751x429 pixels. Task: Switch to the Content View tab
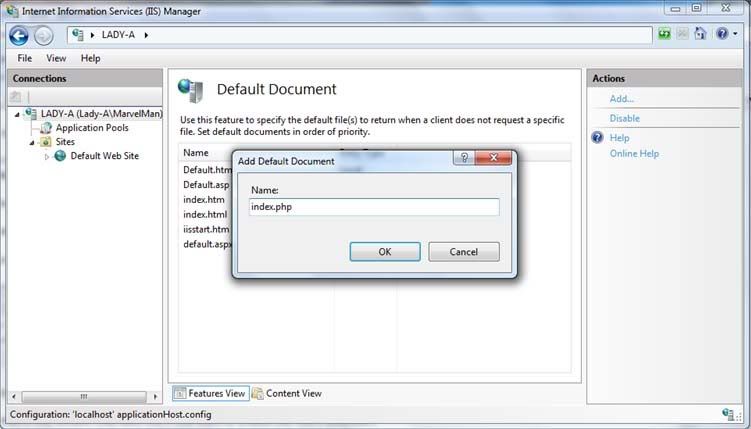tap(287, 394)
